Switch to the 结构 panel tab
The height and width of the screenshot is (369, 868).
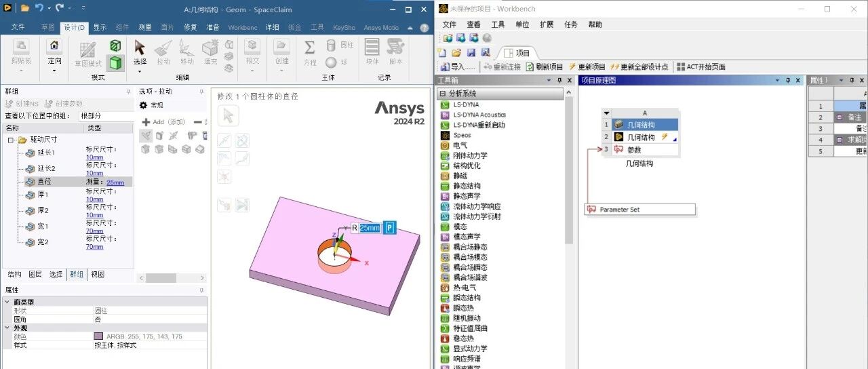coord(14,274)
